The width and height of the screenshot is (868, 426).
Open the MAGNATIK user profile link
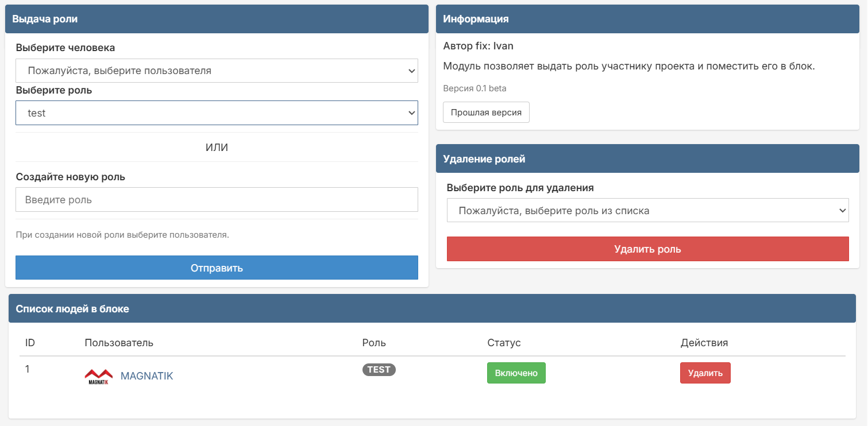click(x=146, y=376)
